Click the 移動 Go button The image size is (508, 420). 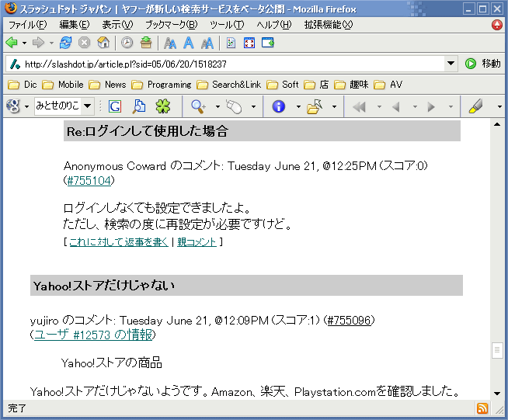(482, 64)
